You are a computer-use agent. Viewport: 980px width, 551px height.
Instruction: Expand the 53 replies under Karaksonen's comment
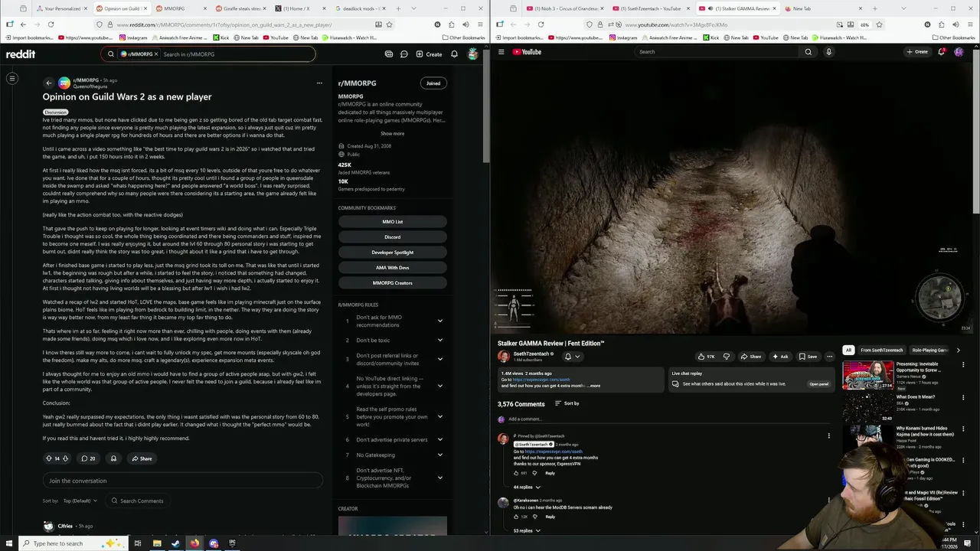[527, 530]
